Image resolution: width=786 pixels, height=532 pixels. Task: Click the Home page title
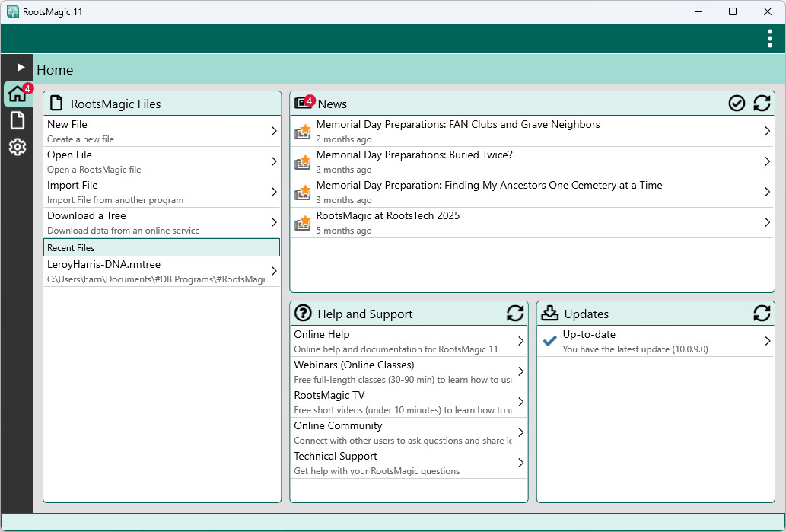[x=55, y=70]
